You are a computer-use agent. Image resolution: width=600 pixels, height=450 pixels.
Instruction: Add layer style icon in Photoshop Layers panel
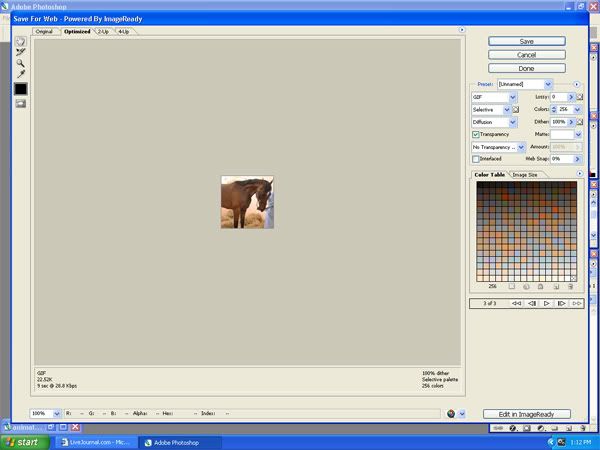coord(513,428)
